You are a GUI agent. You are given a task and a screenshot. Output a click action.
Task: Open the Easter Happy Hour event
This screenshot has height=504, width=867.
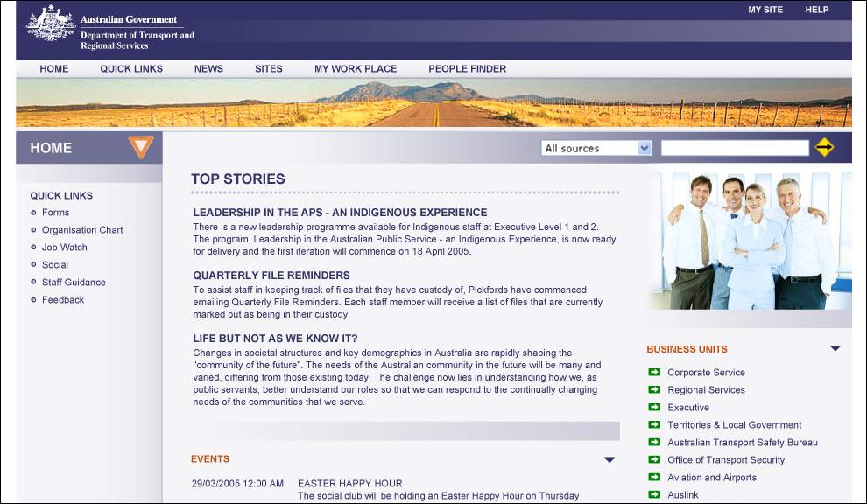click(350, 484)
